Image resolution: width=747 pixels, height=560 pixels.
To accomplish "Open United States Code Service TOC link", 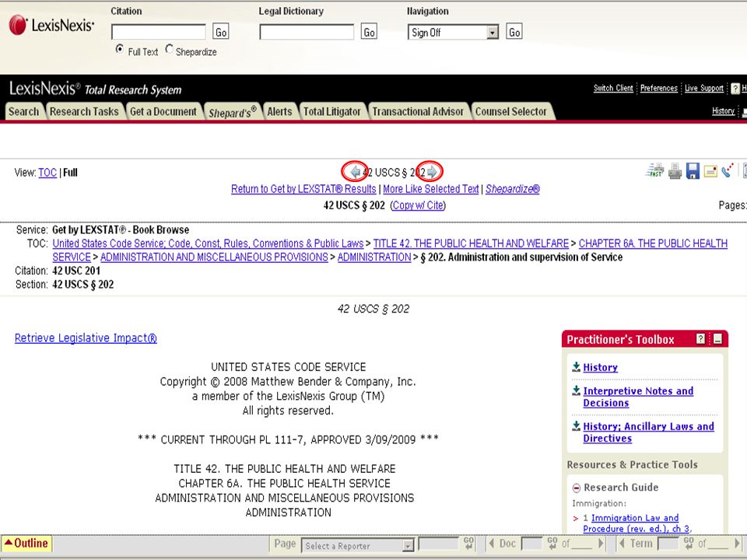I will tap(209, 243).
